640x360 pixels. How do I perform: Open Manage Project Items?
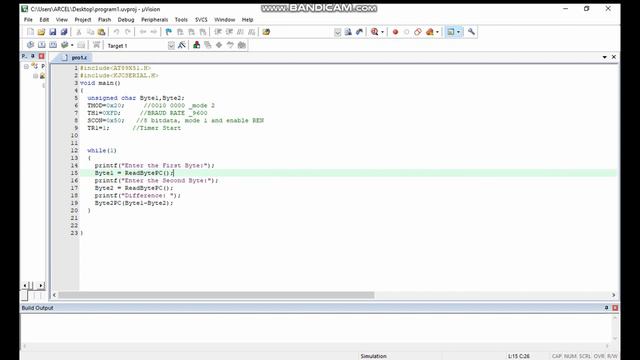(x=196, y=45)
